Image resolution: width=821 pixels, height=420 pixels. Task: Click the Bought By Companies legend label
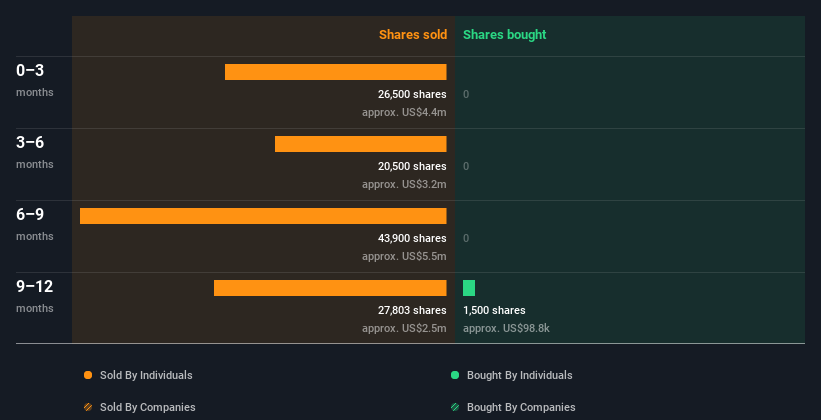click(521, 407)
